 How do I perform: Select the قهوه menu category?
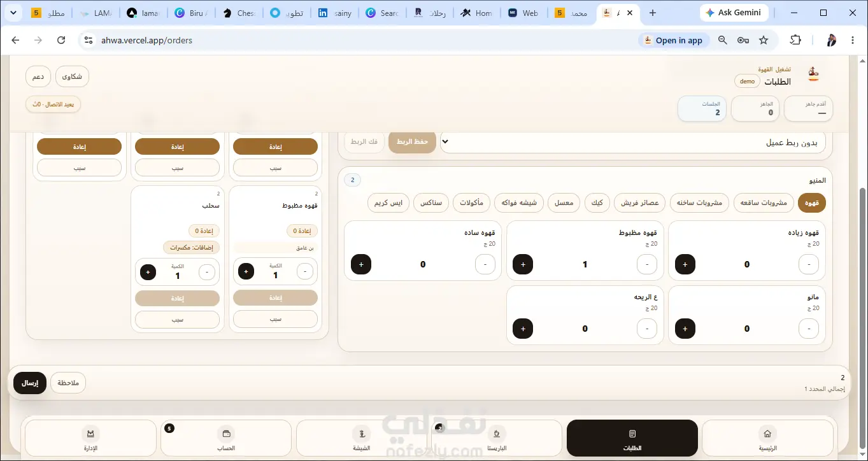[812, 203]
